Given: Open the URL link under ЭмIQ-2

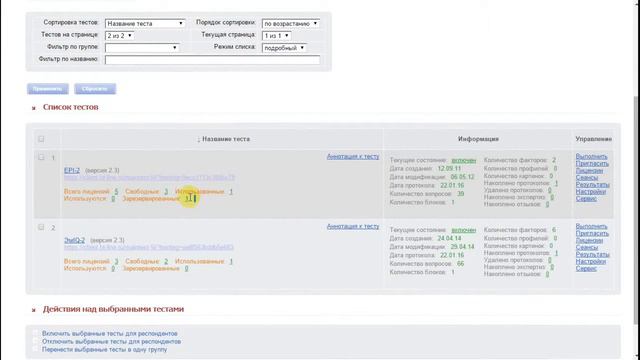Looking at the screenshot, I should (149, 247).
